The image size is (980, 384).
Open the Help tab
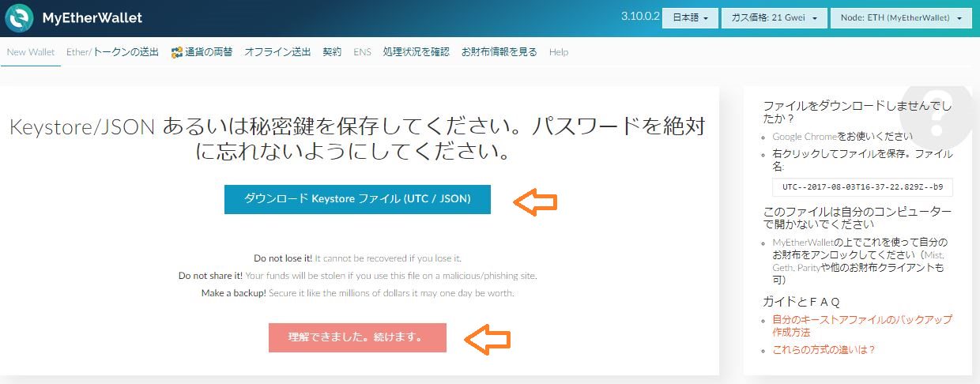pos(558,52)
